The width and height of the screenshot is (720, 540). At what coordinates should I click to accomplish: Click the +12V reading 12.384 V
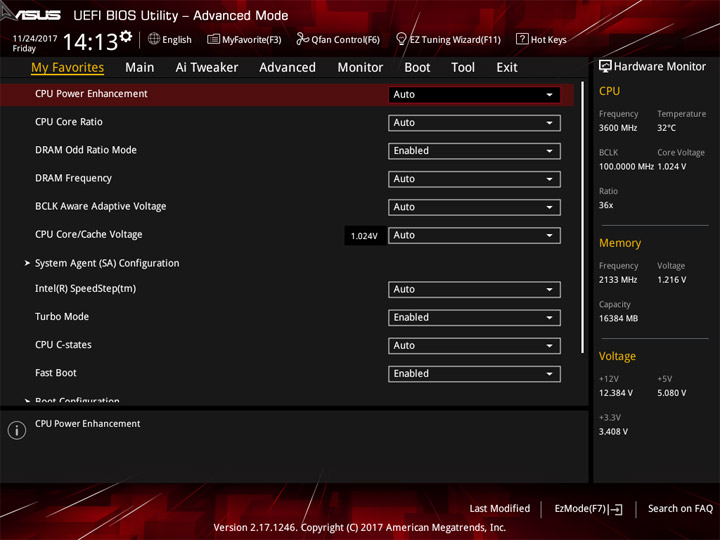coord(615,393)
